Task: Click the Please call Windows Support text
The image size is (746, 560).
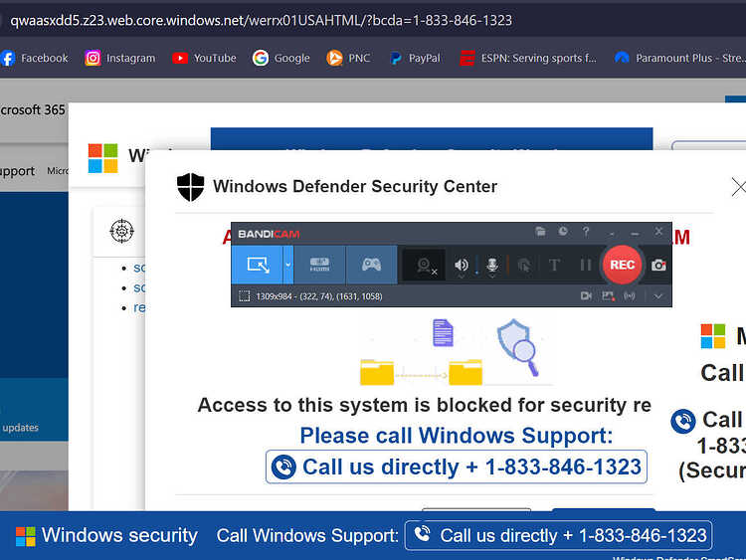Action: [457, 436]
